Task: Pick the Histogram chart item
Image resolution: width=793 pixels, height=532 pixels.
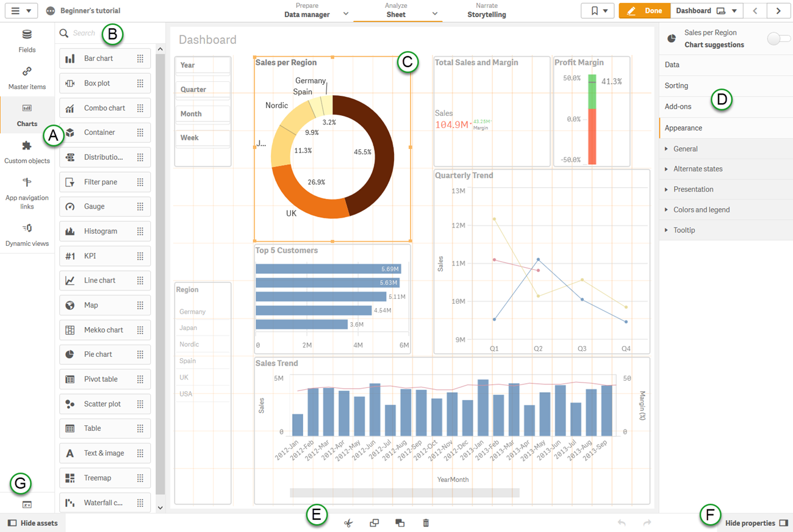Action: click(x=105, y=231)
